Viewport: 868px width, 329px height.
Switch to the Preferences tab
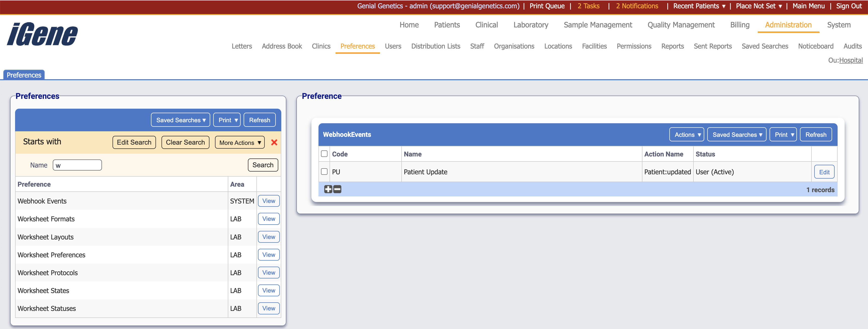[24, 75]
